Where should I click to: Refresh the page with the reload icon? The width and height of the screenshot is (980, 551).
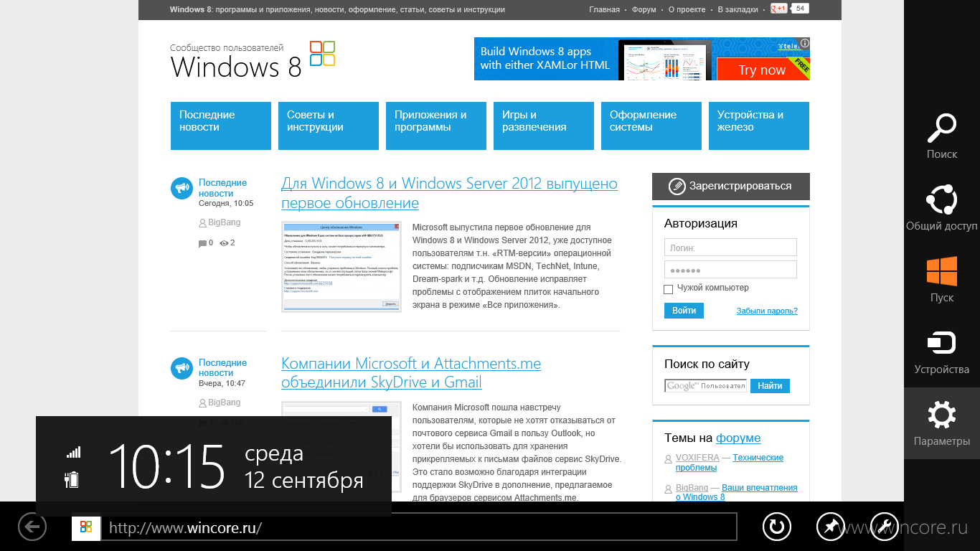coord(776,527)
